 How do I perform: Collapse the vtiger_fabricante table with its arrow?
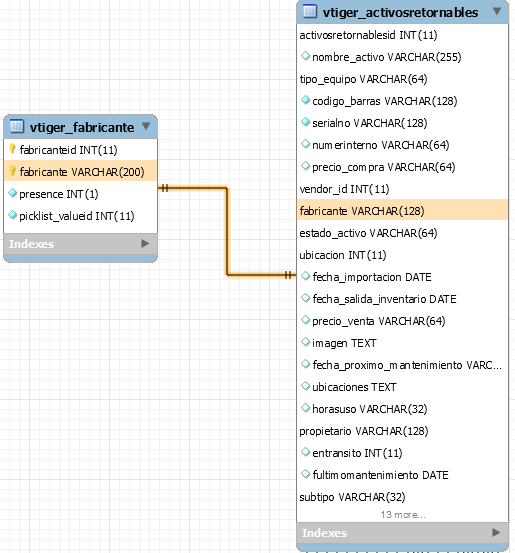click(146, 126)
